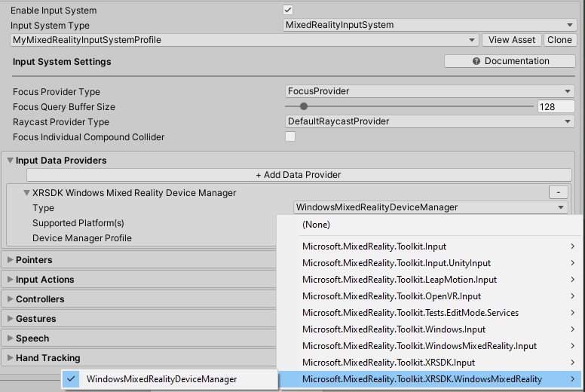Click the Documentation help icon
The height and width of the screenshot is (392, 585).
click(476, 61)
